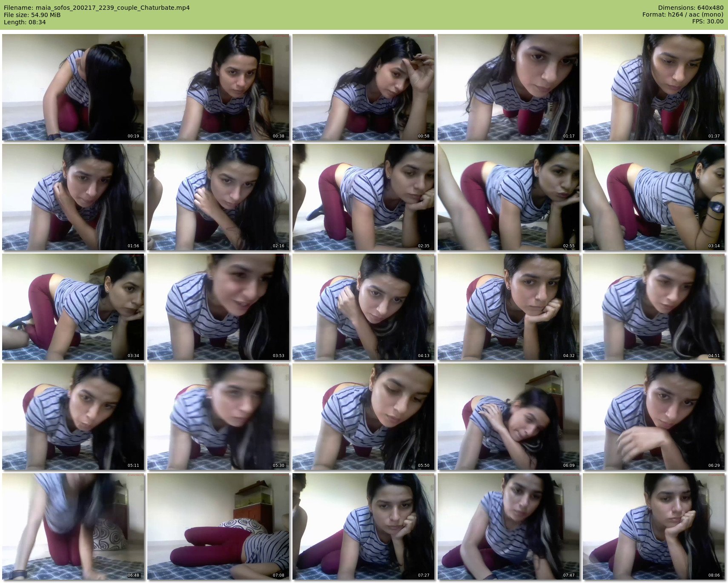This screenshot has height=583, width=728.
Task: Select the 06:29 preview frame
Action: click(x=654, y=417)
